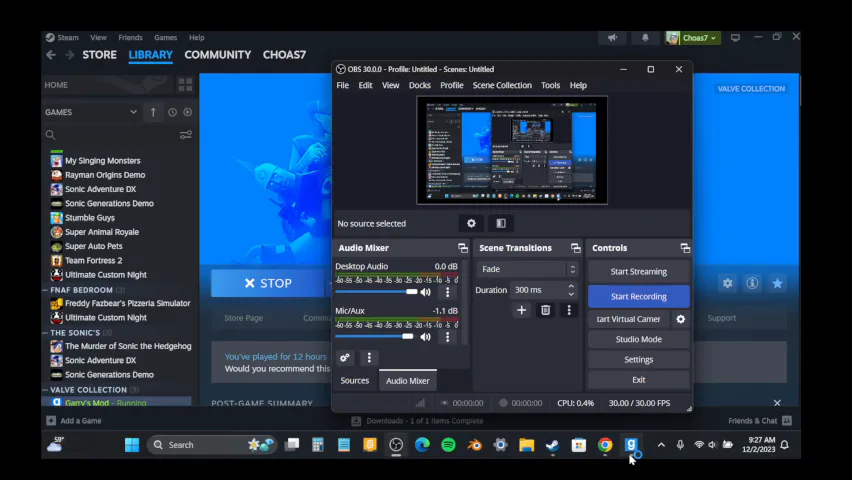Open Steam notifications bell icon
The height and width of the screenshot is (480, 852).
(x=645, y=38)
